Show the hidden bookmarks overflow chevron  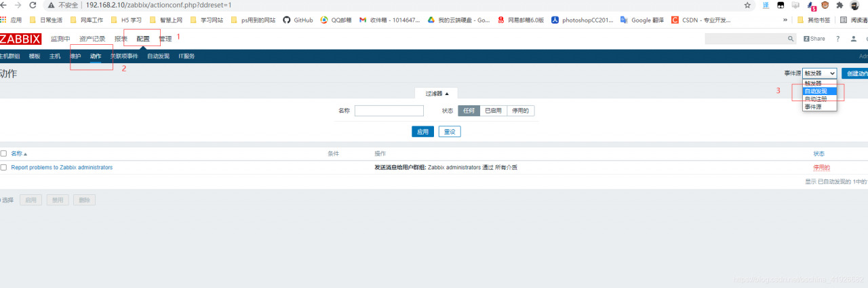(785, 20)
